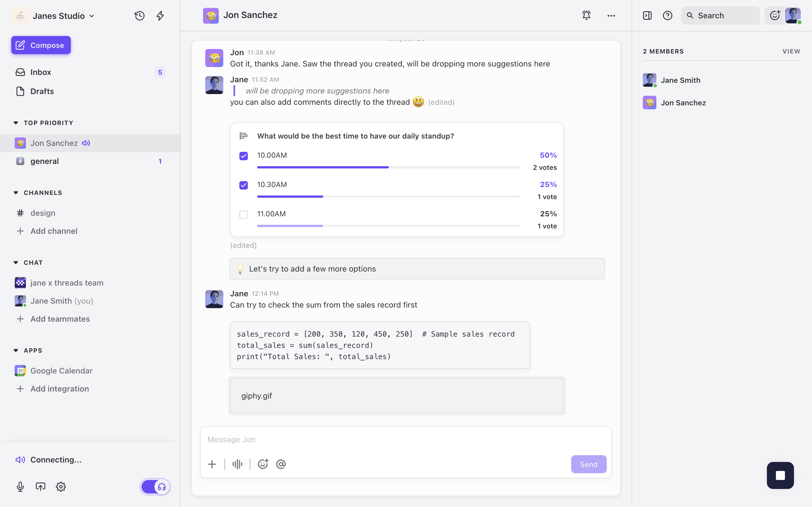Open the Janes Studio workspace dropdown

tap(63, 16)
